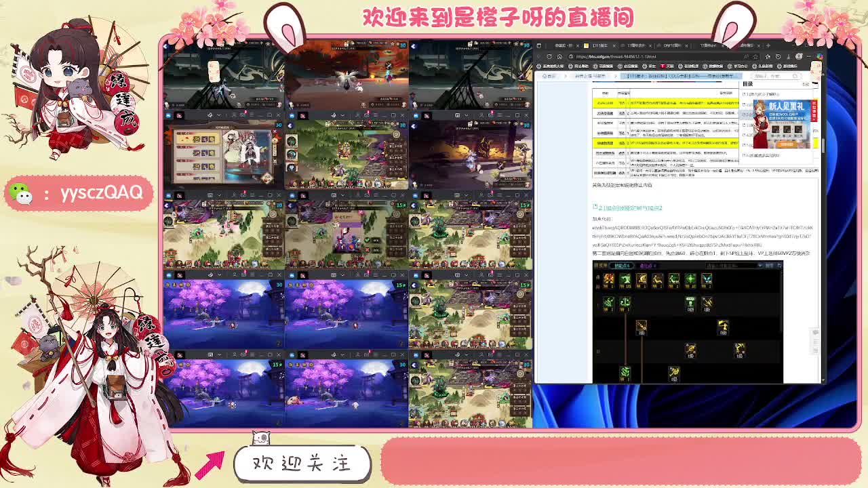
Task: Open browser settings and more menu
Action: (x=809, y=57)
